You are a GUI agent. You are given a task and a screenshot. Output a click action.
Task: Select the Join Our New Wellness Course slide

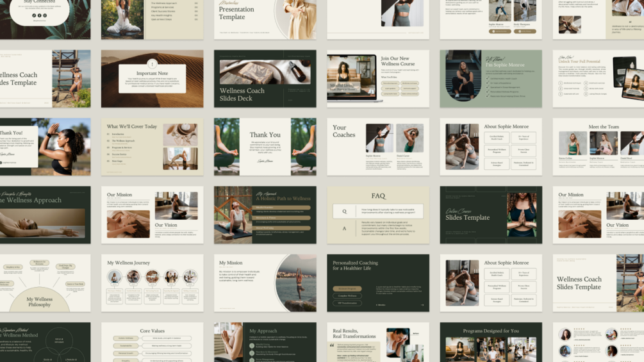[x=378, y=79]
